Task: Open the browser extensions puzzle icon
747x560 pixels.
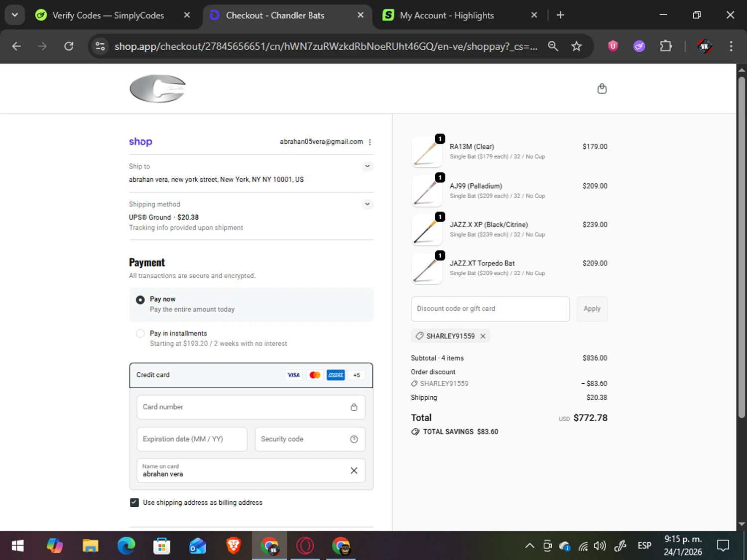Action: [666, 46]
